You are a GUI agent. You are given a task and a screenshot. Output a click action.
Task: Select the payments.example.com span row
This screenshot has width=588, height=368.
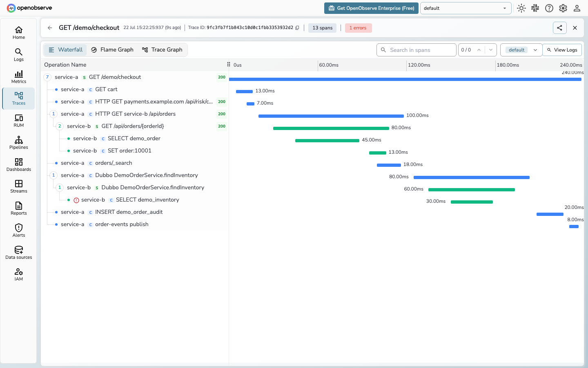pos(135,101)
